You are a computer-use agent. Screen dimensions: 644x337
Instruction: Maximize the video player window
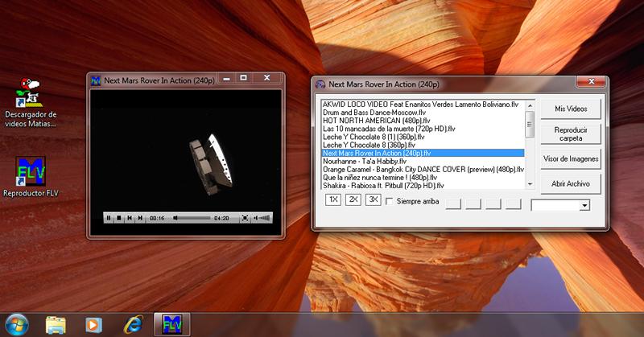pos(244,77)
